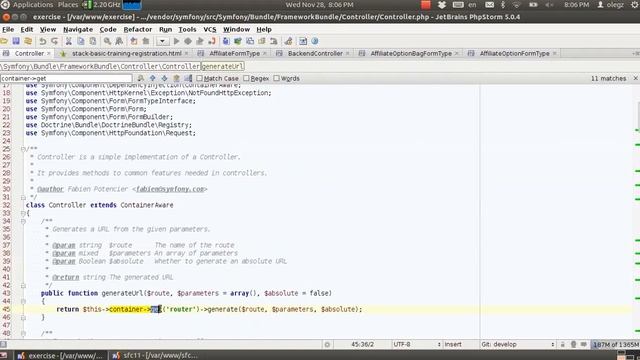Switch to stack-basic-training-registration.html tab
Viewport: 640px width, 360px height.
coord(127,53)
